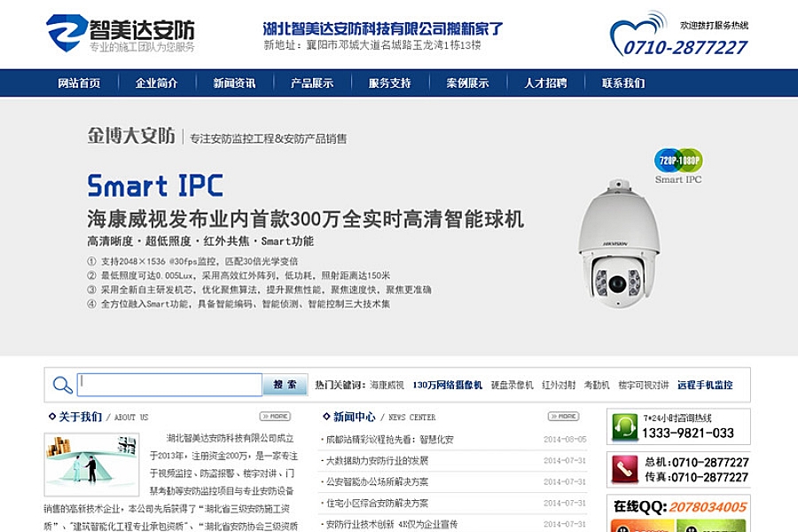Open news 公安智能办公场所解决方案
Viewport: 798px width, 532px height.
click(x=377, y=481)
